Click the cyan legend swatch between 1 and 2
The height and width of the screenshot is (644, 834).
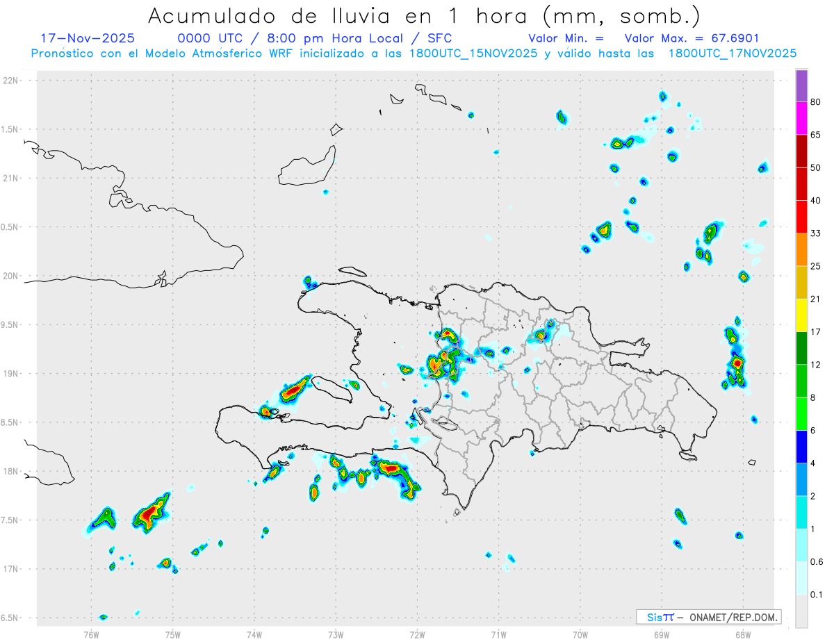click(x=801, y=513)
